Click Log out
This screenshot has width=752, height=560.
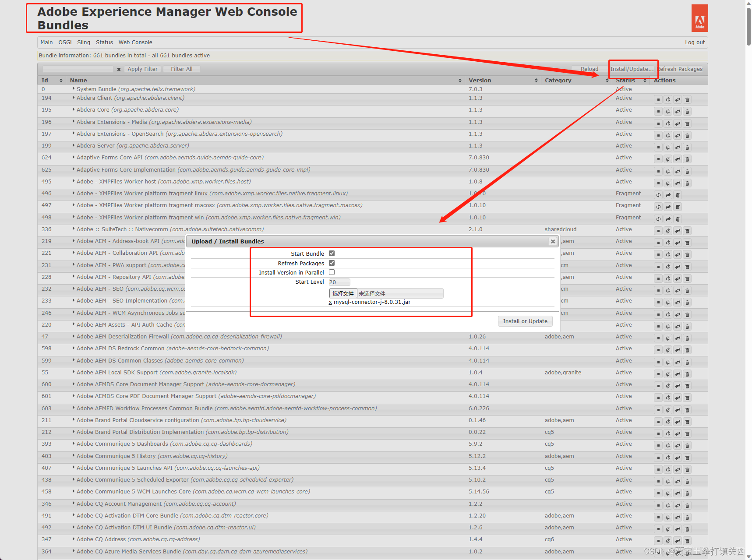click(695, 42)
